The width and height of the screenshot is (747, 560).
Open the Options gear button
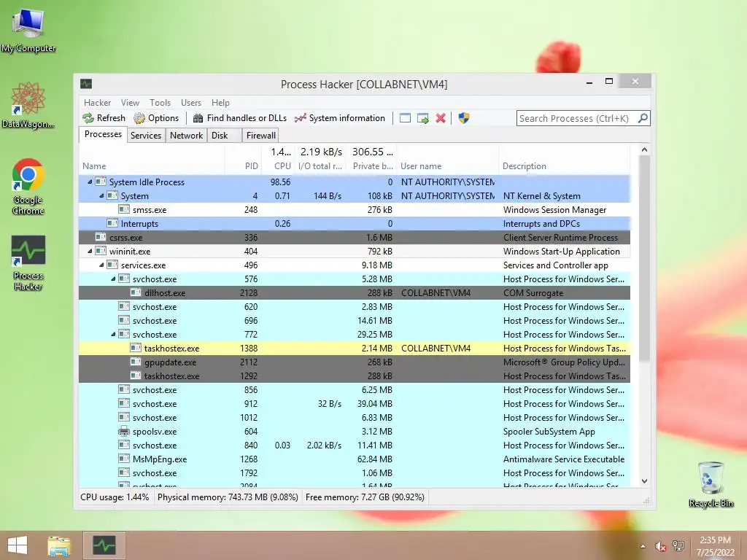156,118
